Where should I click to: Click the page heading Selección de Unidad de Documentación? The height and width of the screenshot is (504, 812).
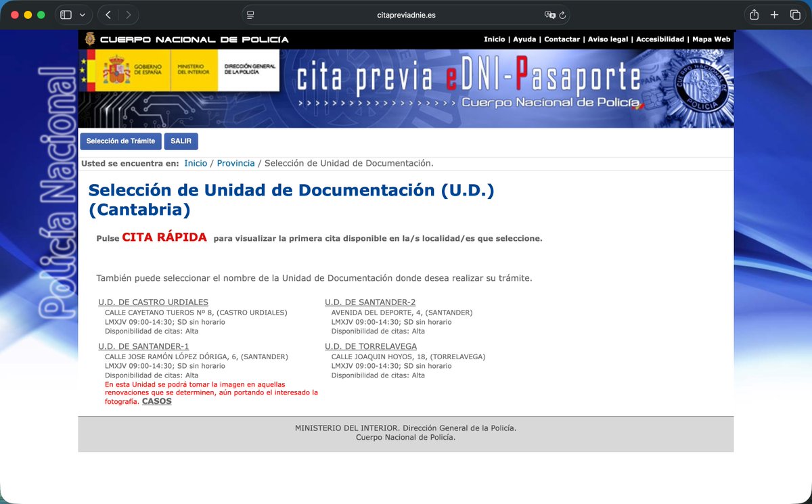coord(292,200)
